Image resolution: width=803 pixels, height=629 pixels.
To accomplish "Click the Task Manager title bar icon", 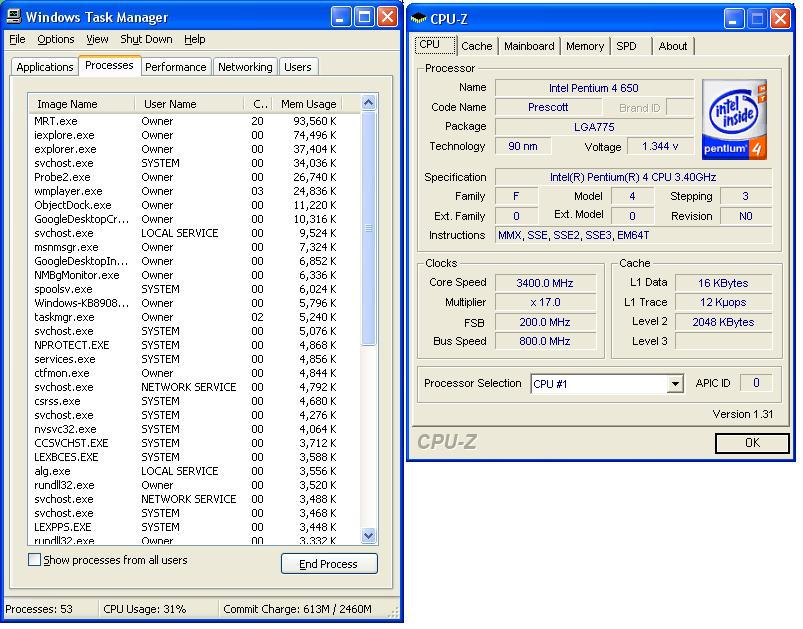I will 14,16.
